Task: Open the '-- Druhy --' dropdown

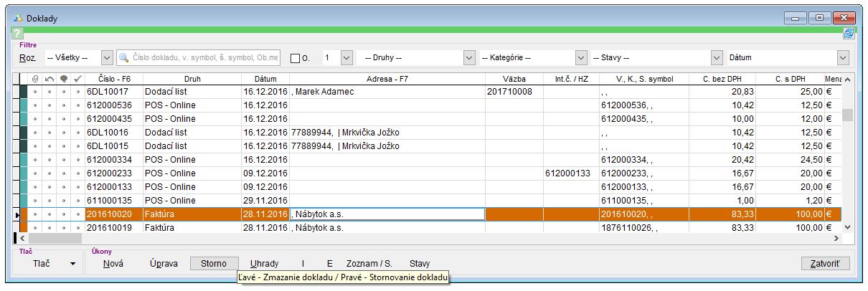Action: pos(469,57)
